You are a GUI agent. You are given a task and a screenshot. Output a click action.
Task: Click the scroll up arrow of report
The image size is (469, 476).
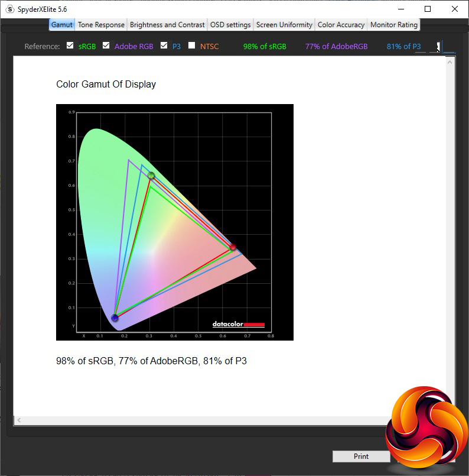click(450, 62)
